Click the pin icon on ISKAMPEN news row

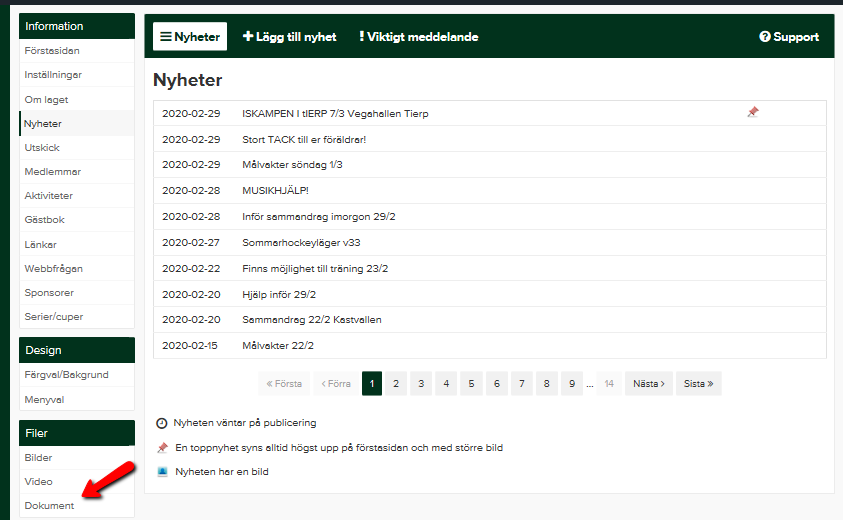coord(753,113)
